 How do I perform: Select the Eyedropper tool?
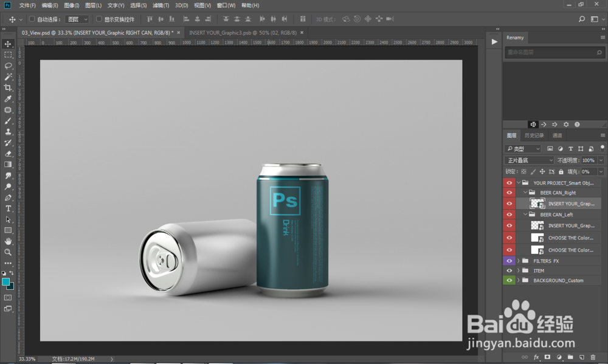8,98
